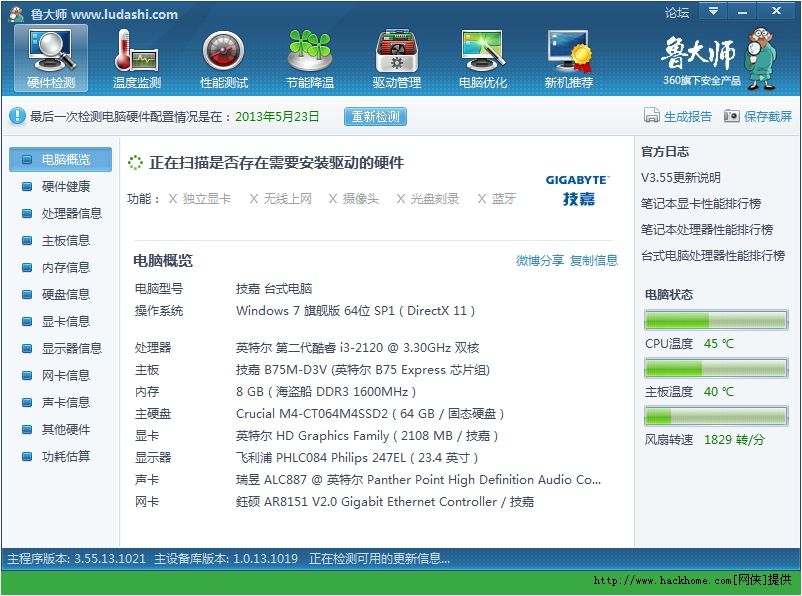Select 功耗估算 in the sidebar
This screenshot has height=596, width=802.
[60, 456]
